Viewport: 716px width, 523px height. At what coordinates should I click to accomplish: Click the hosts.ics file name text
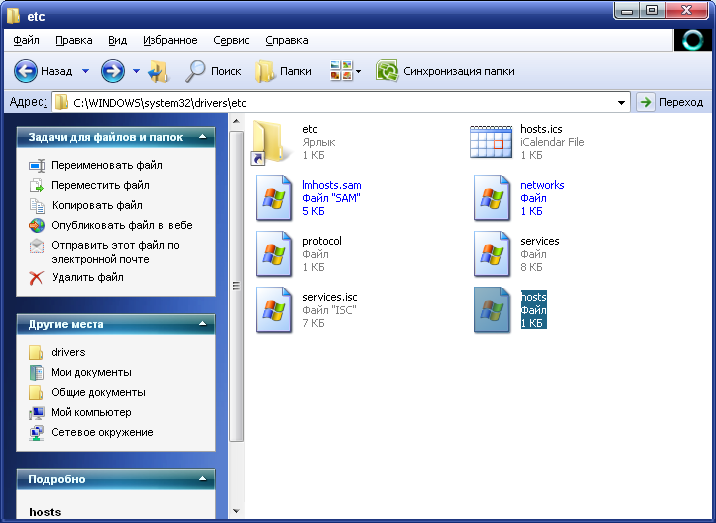pos(541,129)
